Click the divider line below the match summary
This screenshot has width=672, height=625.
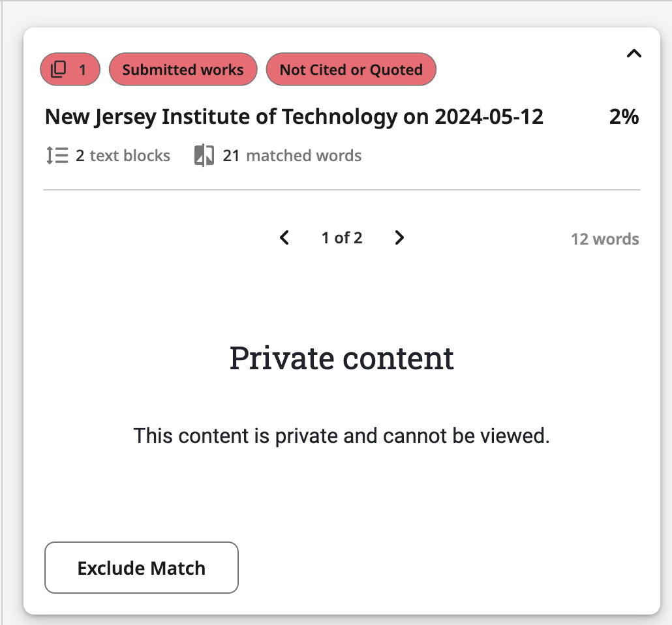(341, 190)
